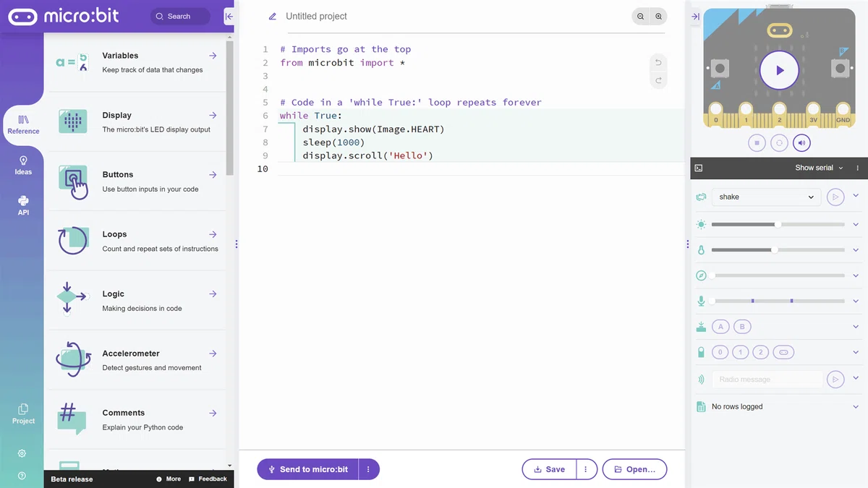Viewport: 868px width, 488px height.
Task: Collapse the reference sidebar
Action: coord(229,16)
